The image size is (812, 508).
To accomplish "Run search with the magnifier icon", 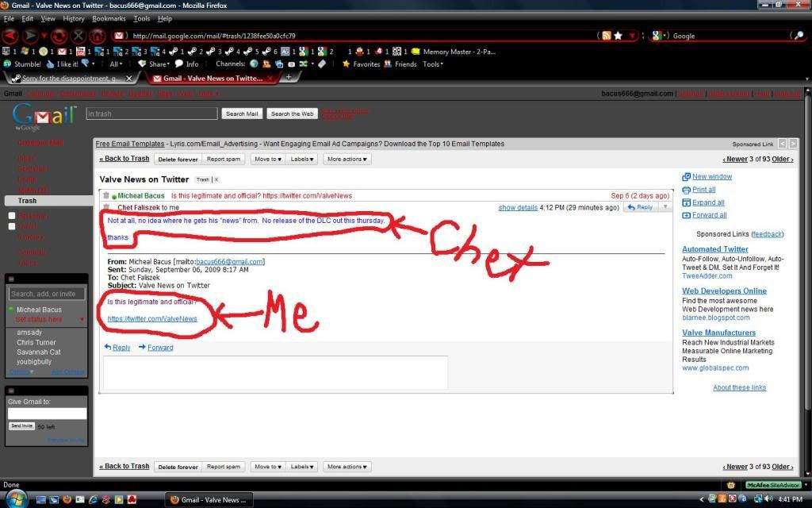I will [x=799, y=36].
